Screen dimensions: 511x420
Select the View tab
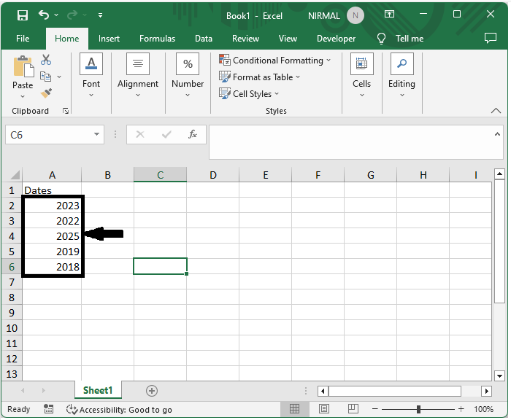(x=288, y=39)
